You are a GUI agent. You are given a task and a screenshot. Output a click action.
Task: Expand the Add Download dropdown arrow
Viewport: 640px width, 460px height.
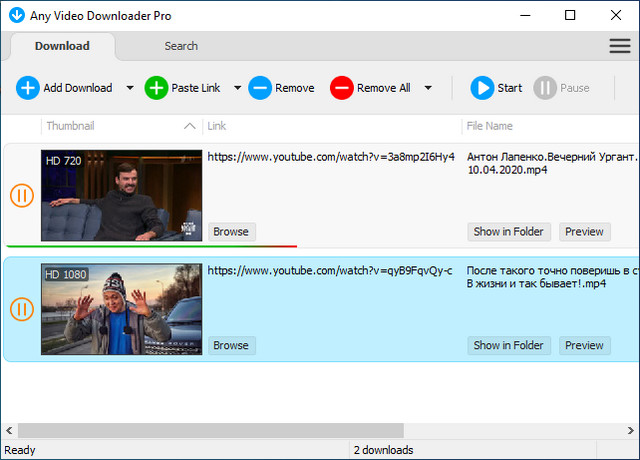pos(130,88)
